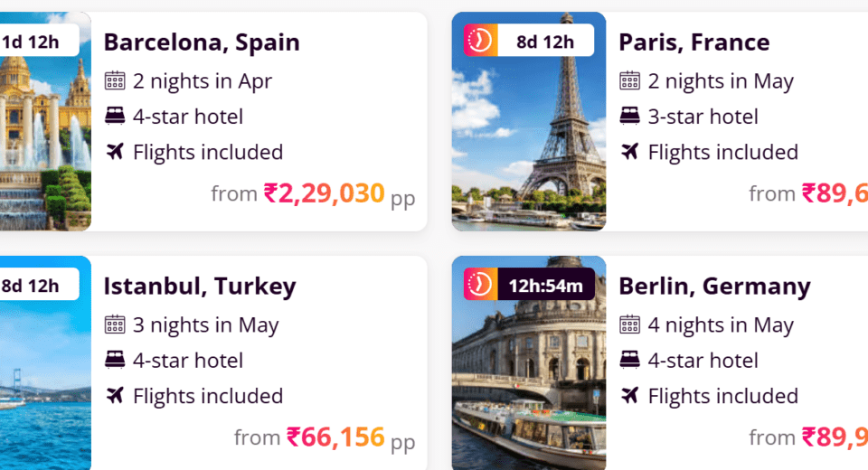Click the bed icon on Berlin card

630,361
